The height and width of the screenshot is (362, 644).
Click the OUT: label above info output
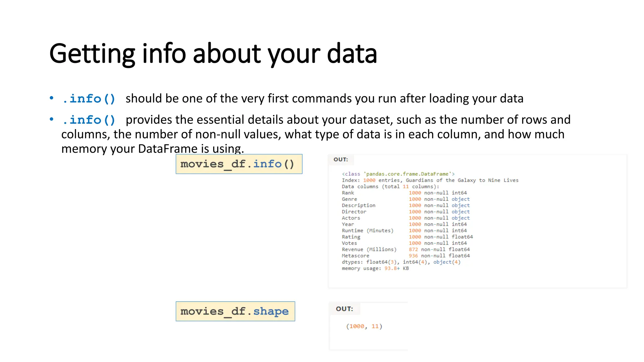[x=341, y=159]
